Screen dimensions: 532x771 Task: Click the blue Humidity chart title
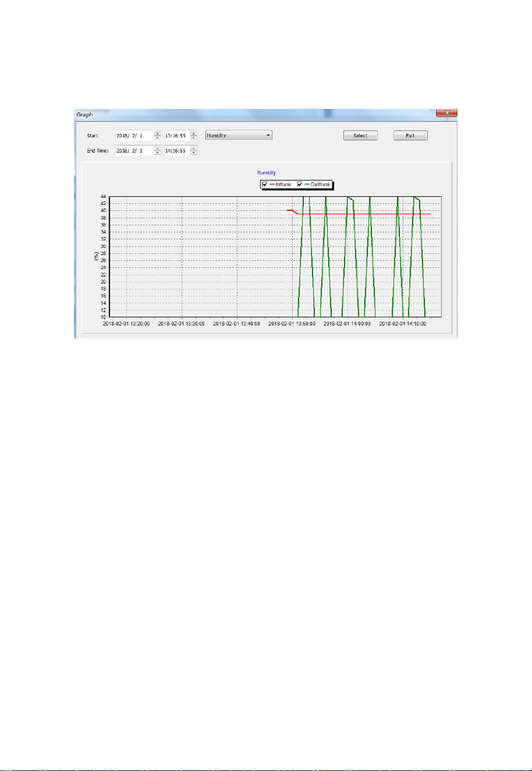pos(267,173)
